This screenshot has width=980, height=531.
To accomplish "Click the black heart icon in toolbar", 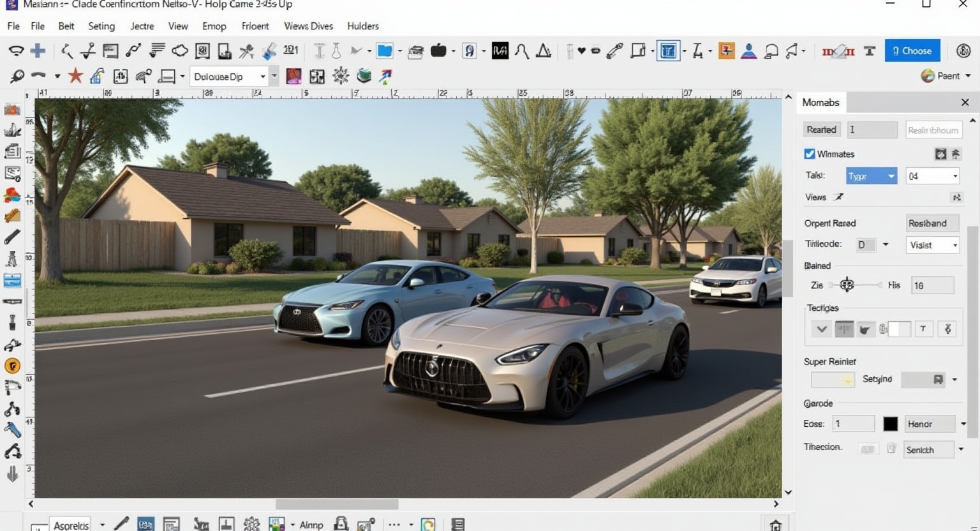I will pos(581,51).
